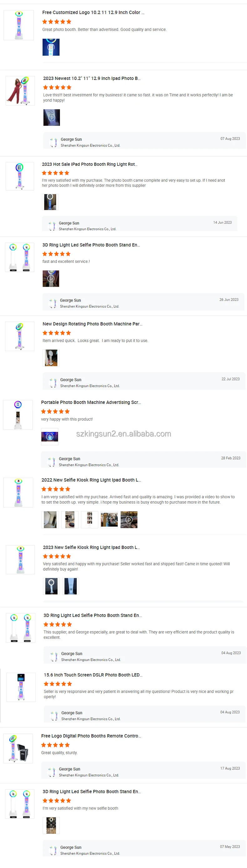Open the selfie booth photo in last review
This screenshot has width=247, height=868.
pyautogui.click(x=51, y=825)
